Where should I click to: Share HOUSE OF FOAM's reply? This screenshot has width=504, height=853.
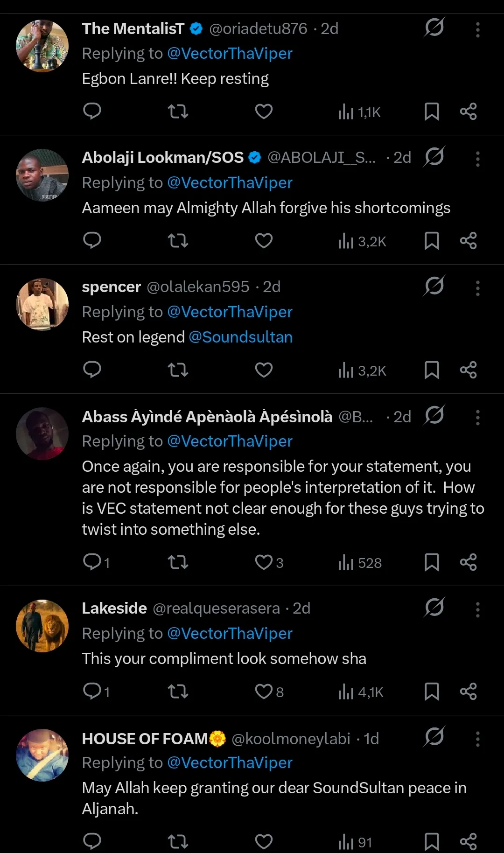pos(468,841)
